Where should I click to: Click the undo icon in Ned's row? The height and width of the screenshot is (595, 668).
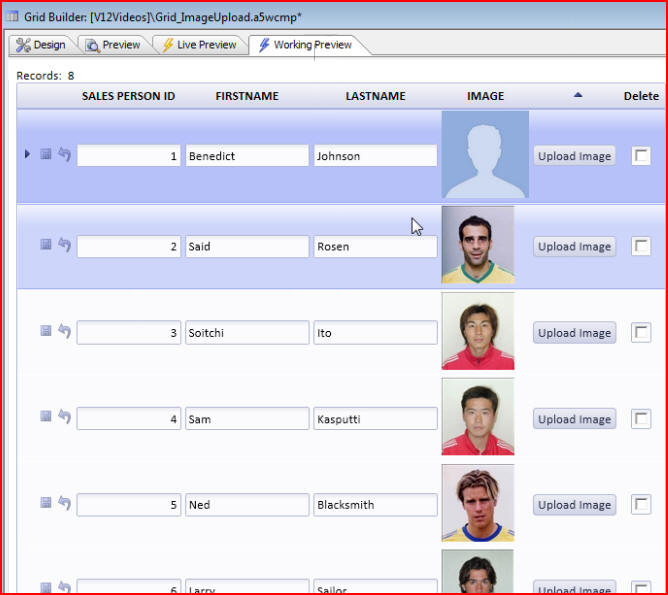[x=64, y=503]
